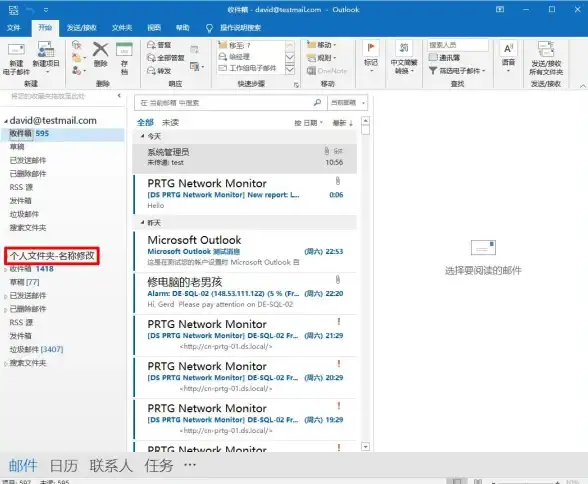Open the 筛选电子邮件 filter dropdown
Viewport: 588px width, 484px height.
(x=457, y=70)
